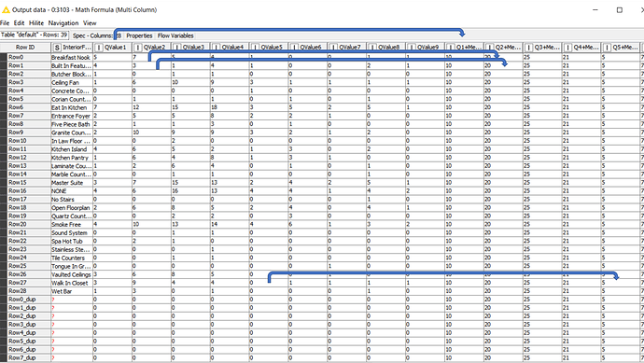Select the Row16 row ID
This screenshot has width=644, height=363.
tap(29, 190)
